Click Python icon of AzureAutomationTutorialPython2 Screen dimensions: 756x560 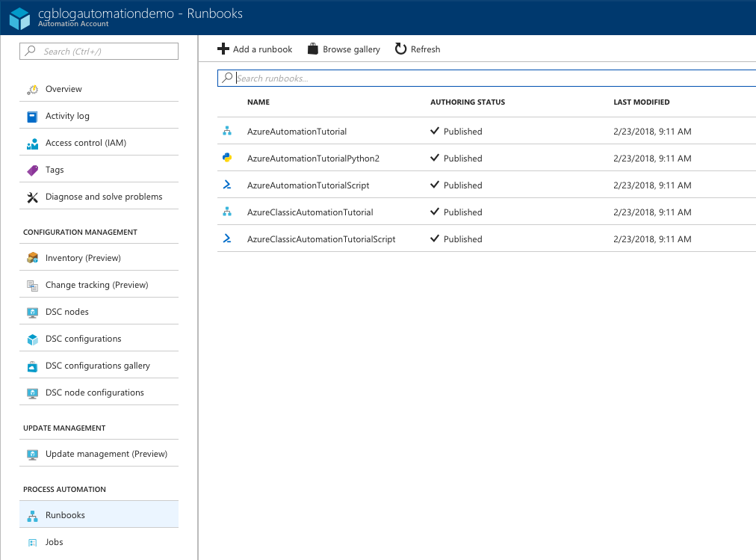227,157
